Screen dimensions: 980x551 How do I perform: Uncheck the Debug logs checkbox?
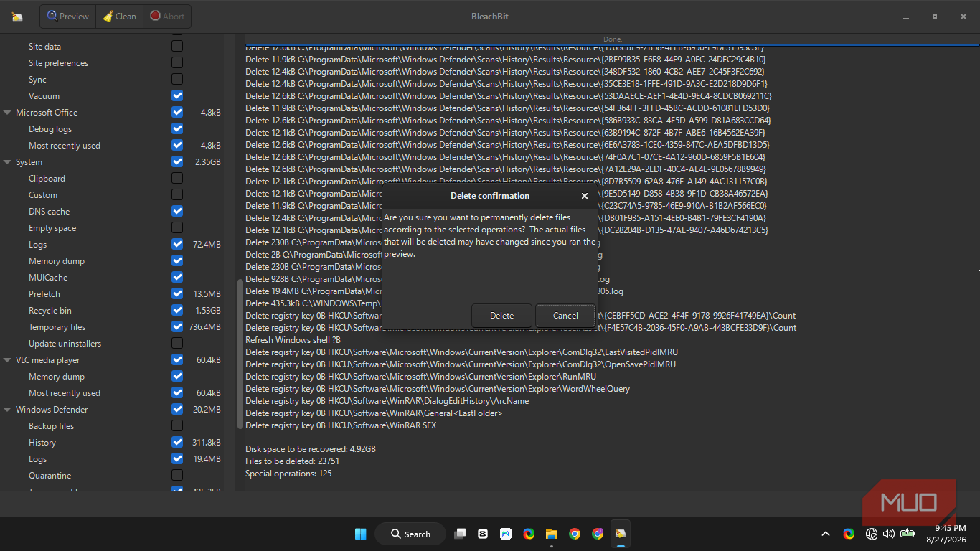(x=177, y=129)
